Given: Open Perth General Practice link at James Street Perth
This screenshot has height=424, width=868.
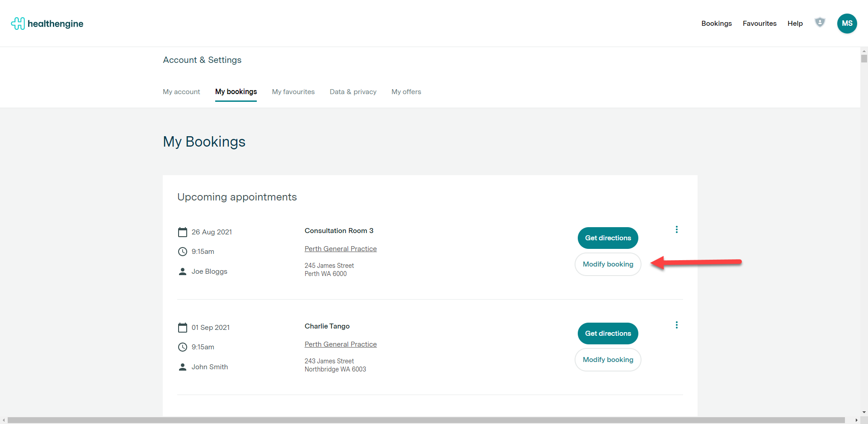Looking at the screenshot, I should pos(340,249).
